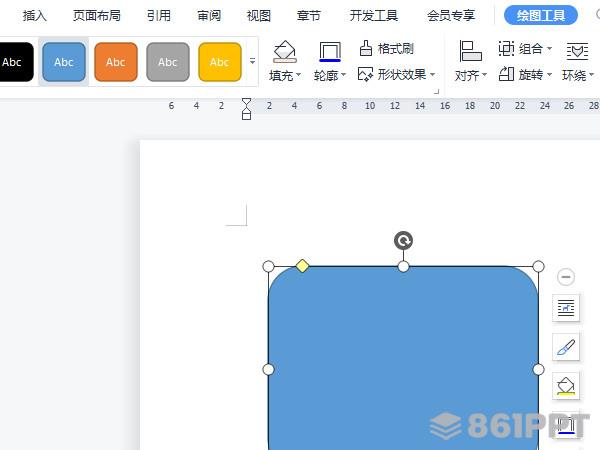Click the 组合 group icon
Viewport: 600px width, 450px height.
point(506,49)
